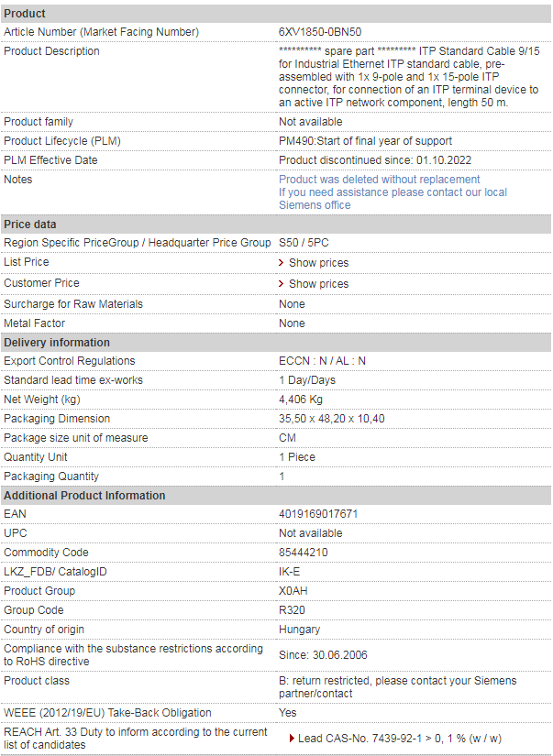553x756 pixels.
Task: Click red triangle before Lead CAS-No.
Action: pyautogui.click(x=292, y=739)
